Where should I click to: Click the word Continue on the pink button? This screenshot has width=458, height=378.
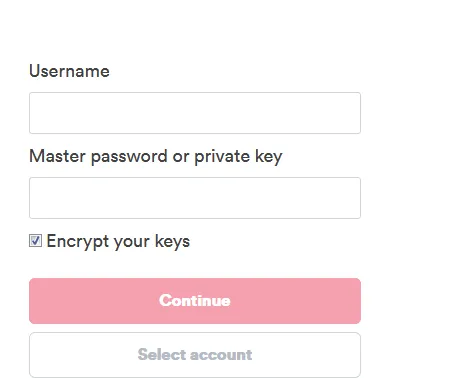[x=195, y=301]
